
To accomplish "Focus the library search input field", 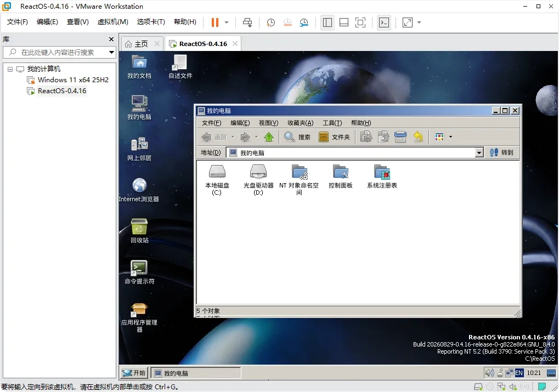I will (59, 53).
